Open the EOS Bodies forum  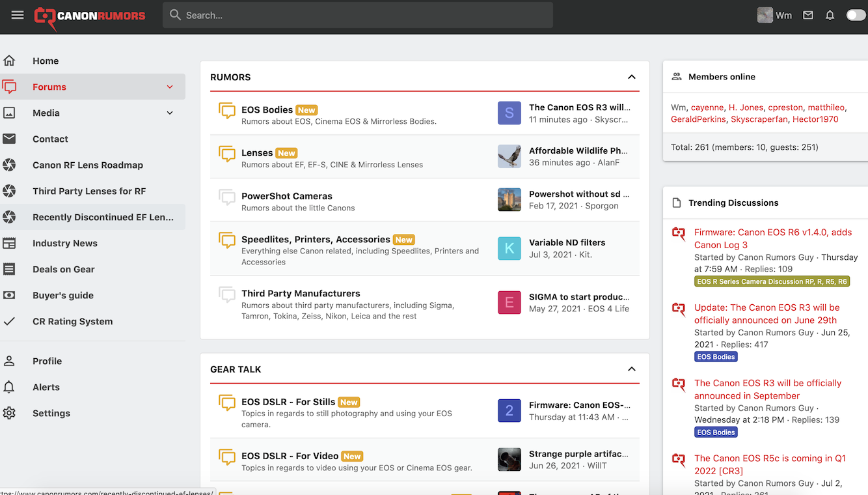267,109
